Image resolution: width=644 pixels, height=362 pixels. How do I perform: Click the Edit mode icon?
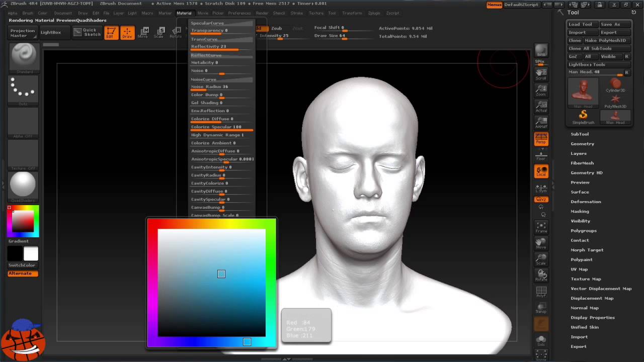(111, 33)
